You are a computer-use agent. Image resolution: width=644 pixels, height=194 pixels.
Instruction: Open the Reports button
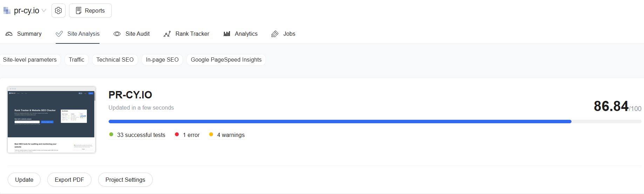pos(90,11)
